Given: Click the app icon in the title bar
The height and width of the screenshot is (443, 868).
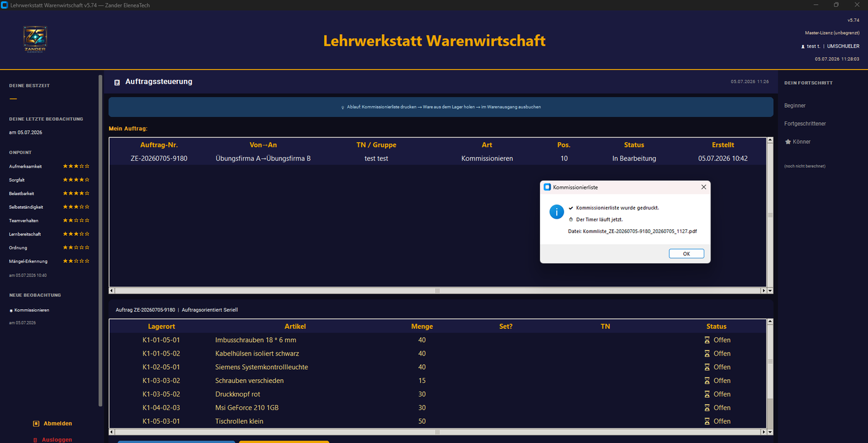Looking at the screenshot, I should [5, 5].
